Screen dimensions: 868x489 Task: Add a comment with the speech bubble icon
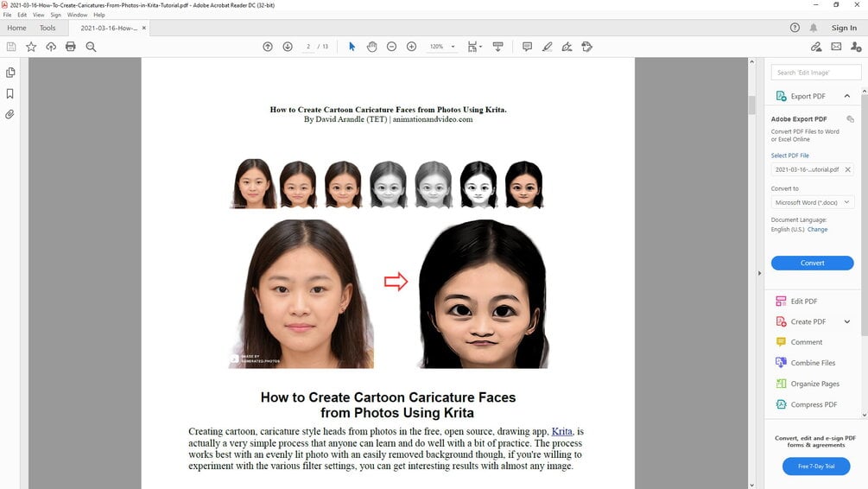coord(527,47)
